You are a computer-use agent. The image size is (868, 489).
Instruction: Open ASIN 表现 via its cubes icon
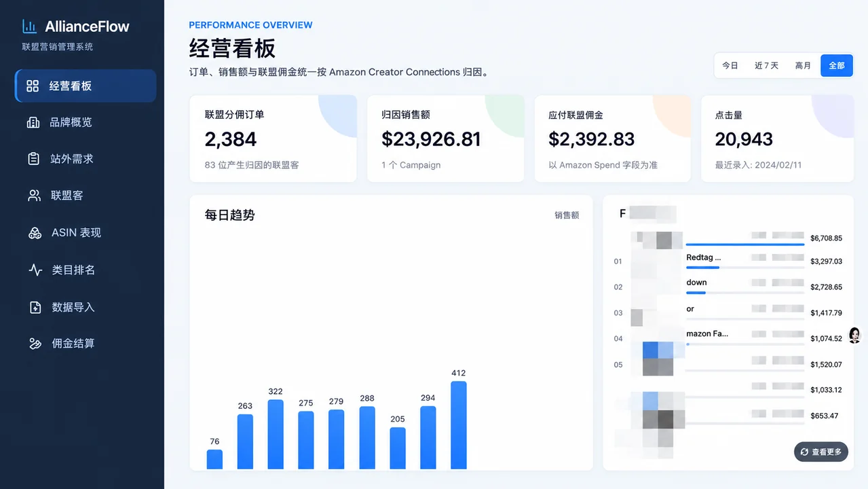35,233
